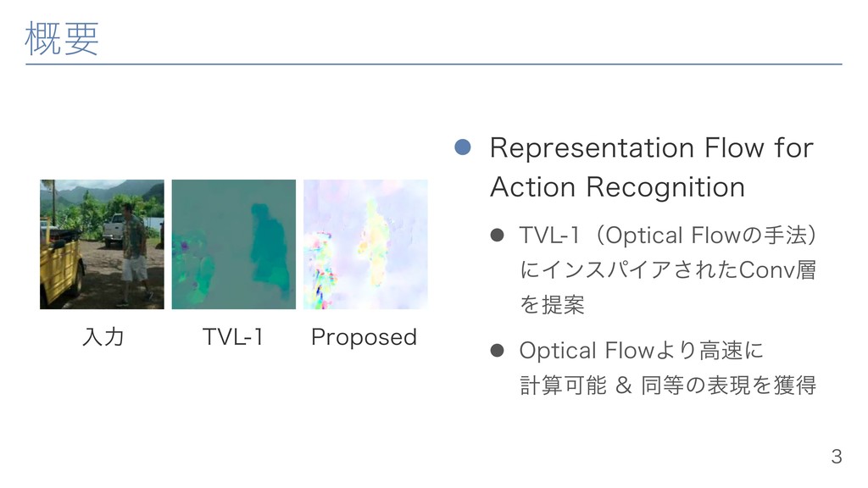The image size is (868, 488).
Task: Click the を提案 text line
Action: point(552,304)
